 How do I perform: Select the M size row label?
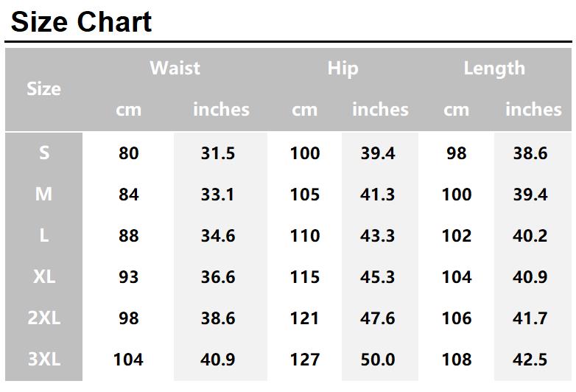pos(43,194)
